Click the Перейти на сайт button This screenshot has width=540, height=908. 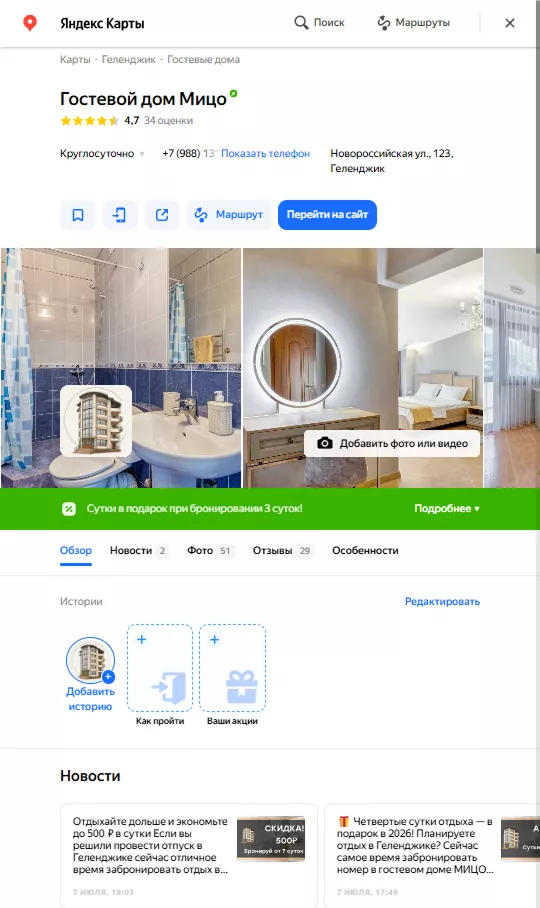point(327,215)
